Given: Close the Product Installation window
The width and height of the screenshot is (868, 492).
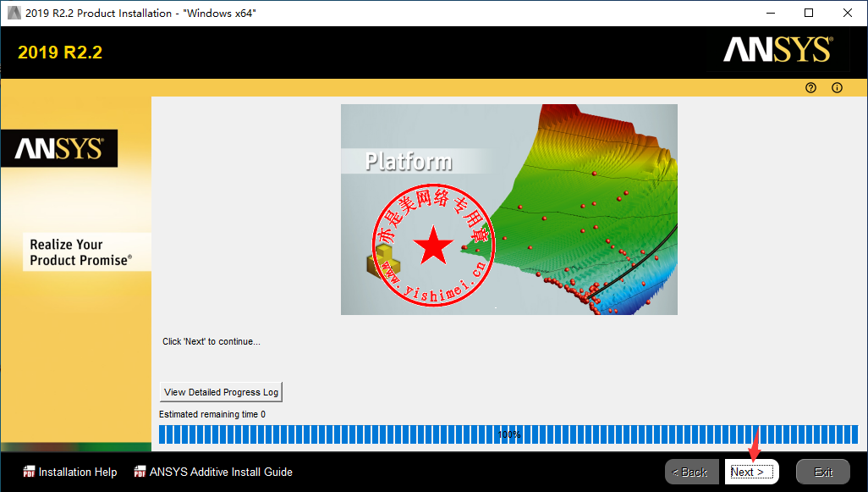Looking at the screenshot, I should coord(848,13).
